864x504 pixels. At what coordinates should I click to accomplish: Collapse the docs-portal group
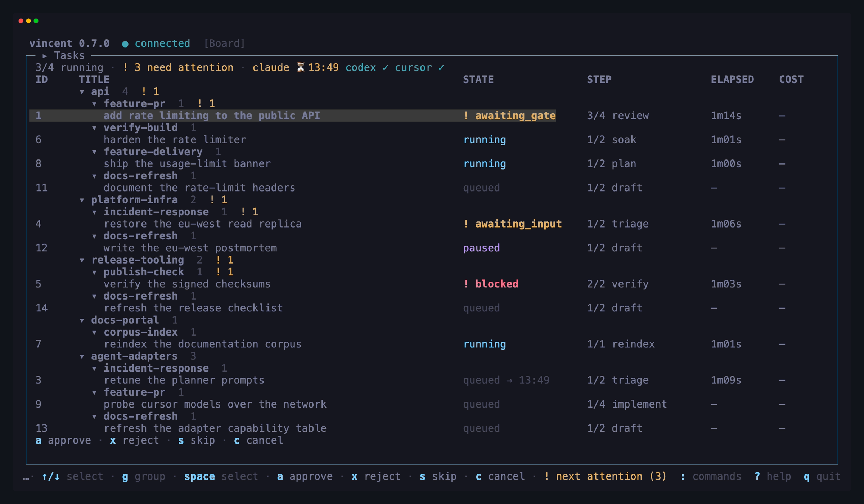click(x=82, y=321)
